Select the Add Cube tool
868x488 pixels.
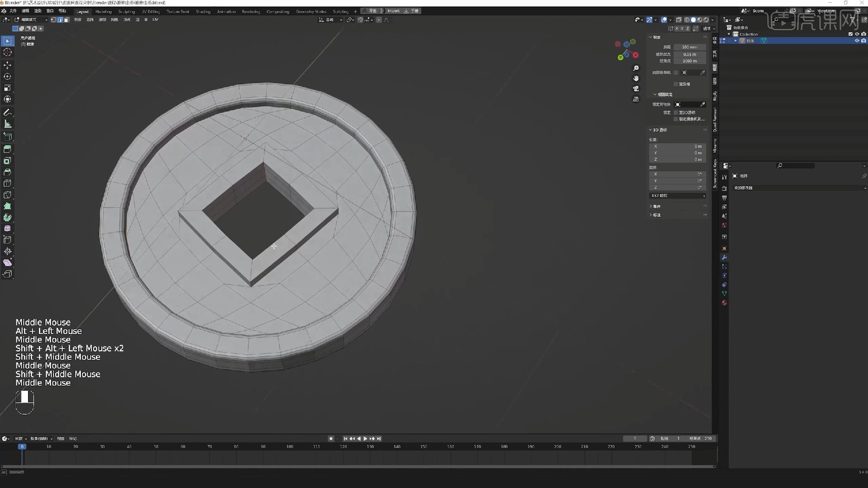pyautogui.click(x=7, y=136)
